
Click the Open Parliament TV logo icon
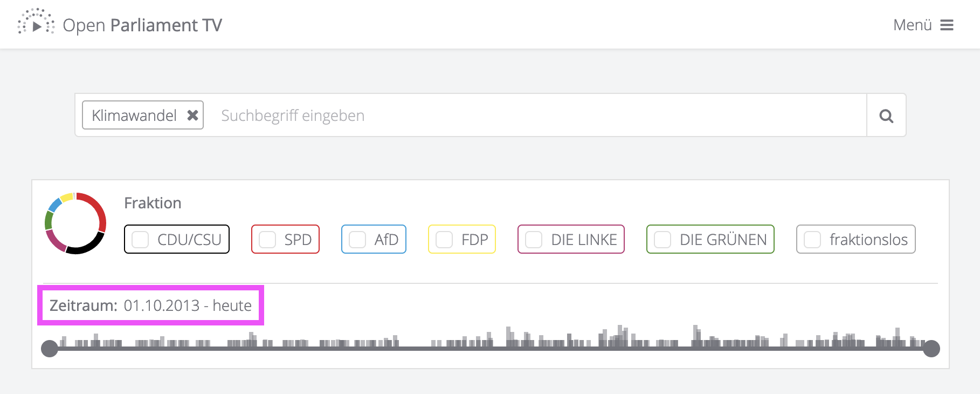pyautogui.click(x=36, y=23)
